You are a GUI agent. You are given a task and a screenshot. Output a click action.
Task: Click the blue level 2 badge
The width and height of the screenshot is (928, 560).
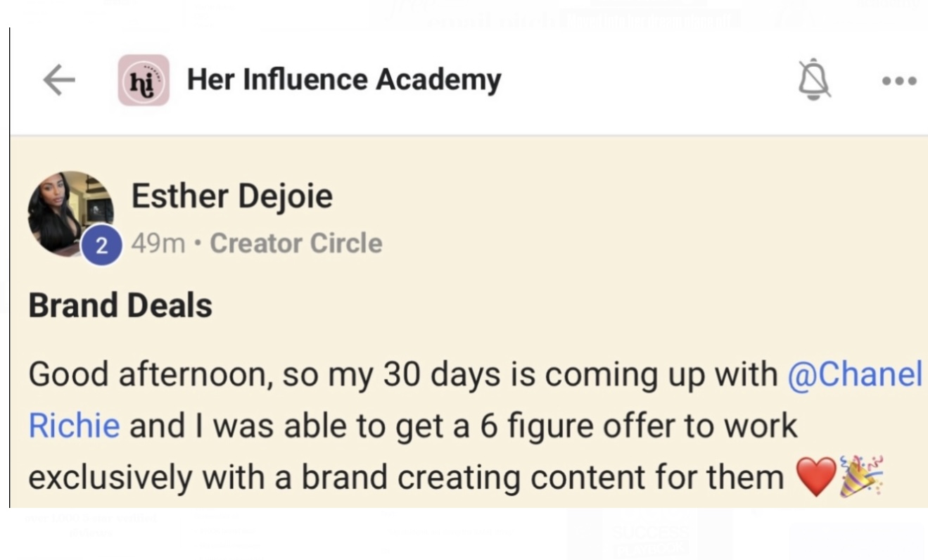(x=102, y=246)
